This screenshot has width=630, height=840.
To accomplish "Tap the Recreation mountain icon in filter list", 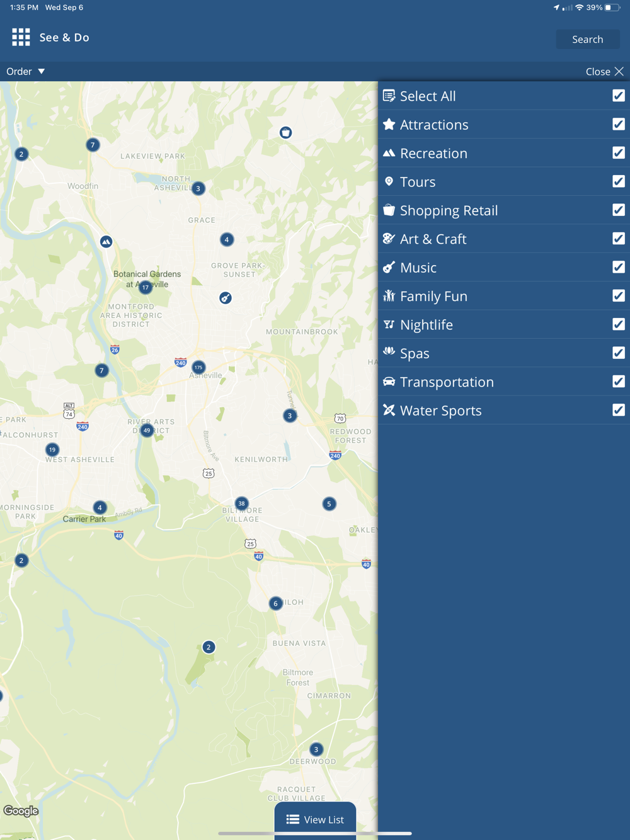I will coord(389,153).
